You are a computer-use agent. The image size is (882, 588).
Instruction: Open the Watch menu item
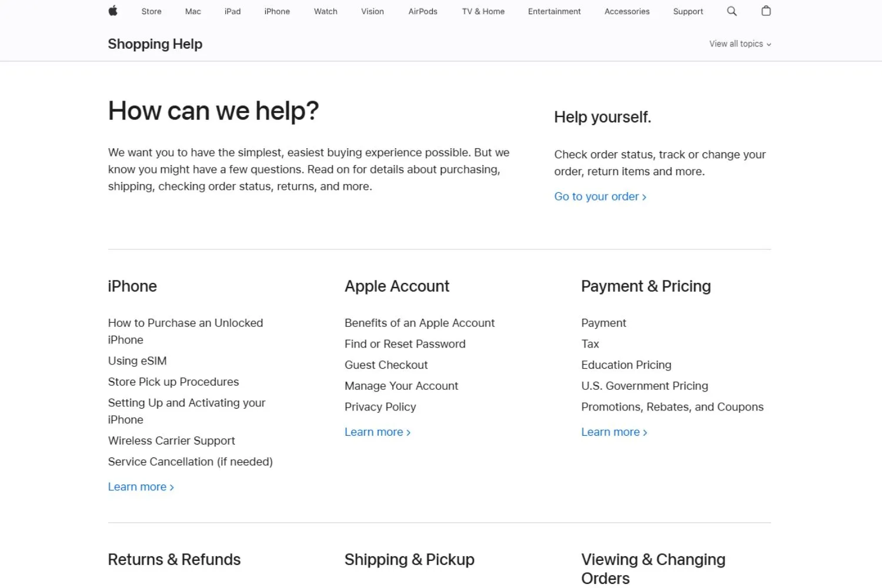(x=326, y=11)
